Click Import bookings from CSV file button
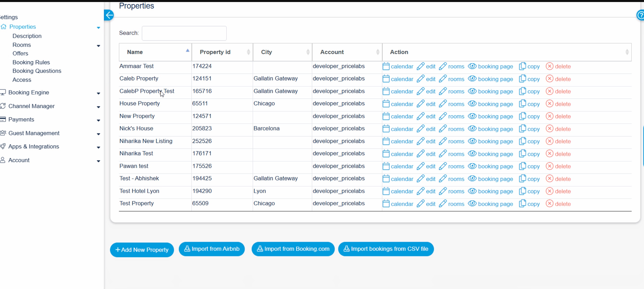 pos(386,249)
